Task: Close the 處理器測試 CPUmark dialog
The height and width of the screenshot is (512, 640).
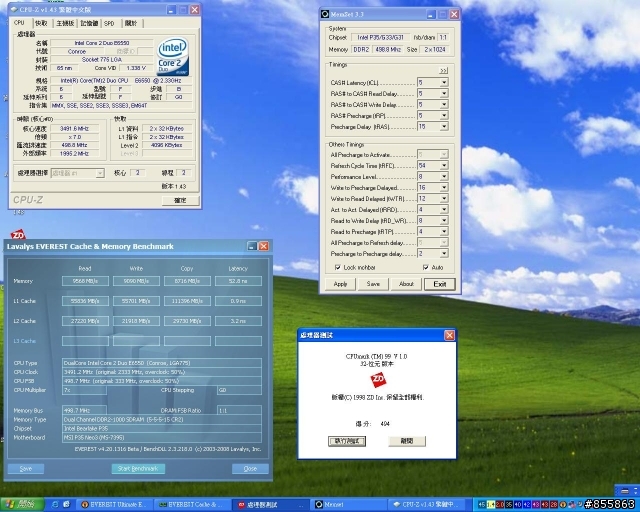Action: tap(449, 335)
